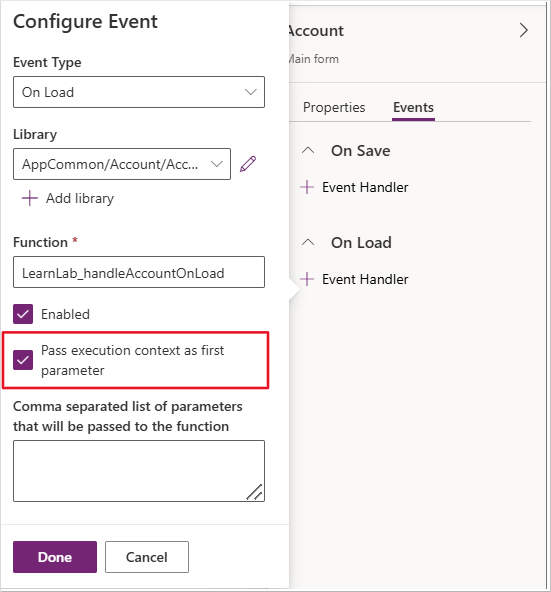Image resolution: width=551 pixels, height=592 pixels.
Task: Click the Done button
Action: coord(55,557)
